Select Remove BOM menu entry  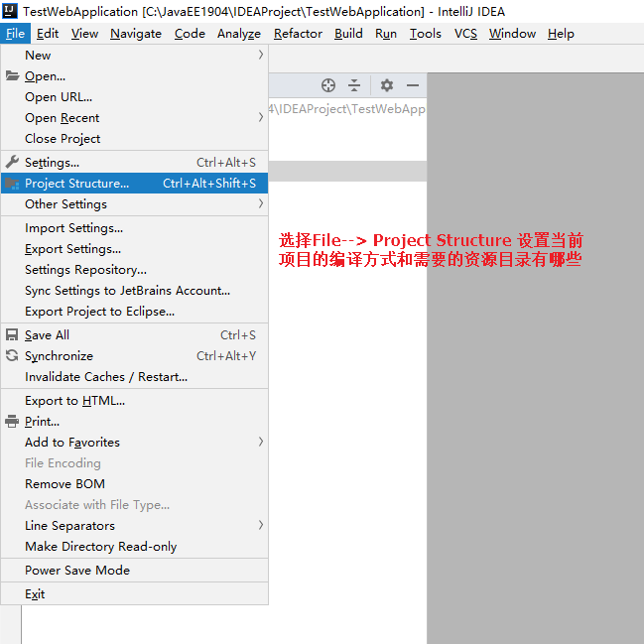tap(134, 484)
